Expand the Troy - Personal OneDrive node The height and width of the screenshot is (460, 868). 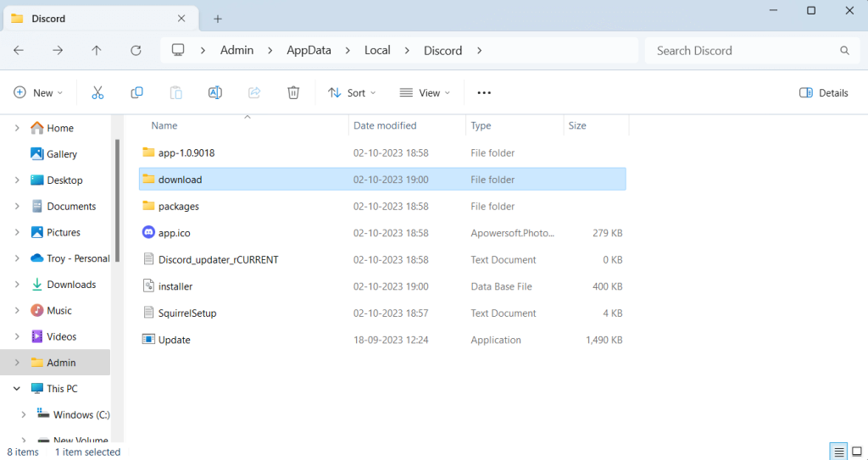coord(17,258)
